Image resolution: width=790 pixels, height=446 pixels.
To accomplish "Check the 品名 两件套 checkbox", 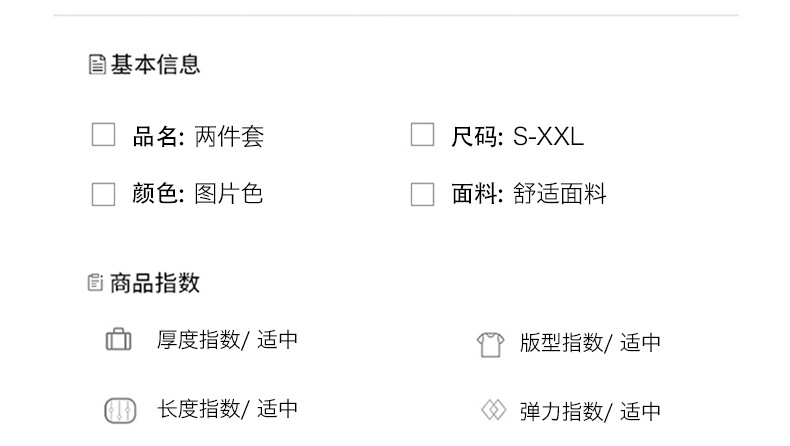I will coord(104,135).
